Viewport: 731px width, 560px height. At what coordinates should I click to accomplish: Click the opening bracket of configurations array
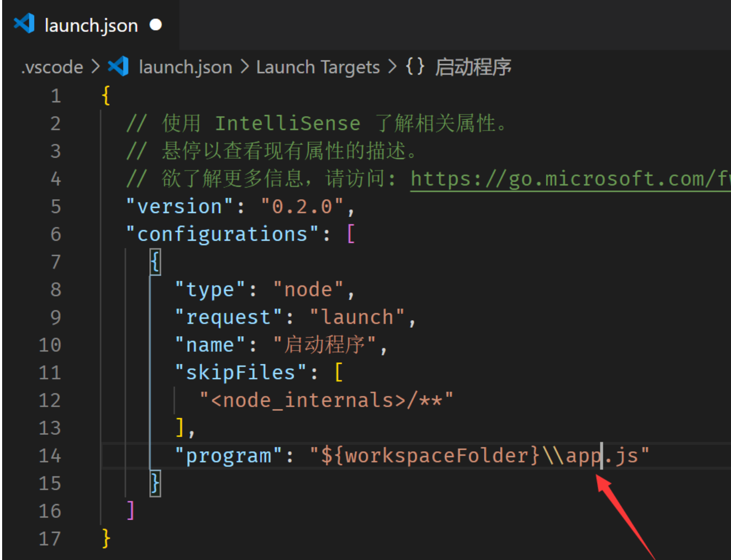click(x=352, y=233)
